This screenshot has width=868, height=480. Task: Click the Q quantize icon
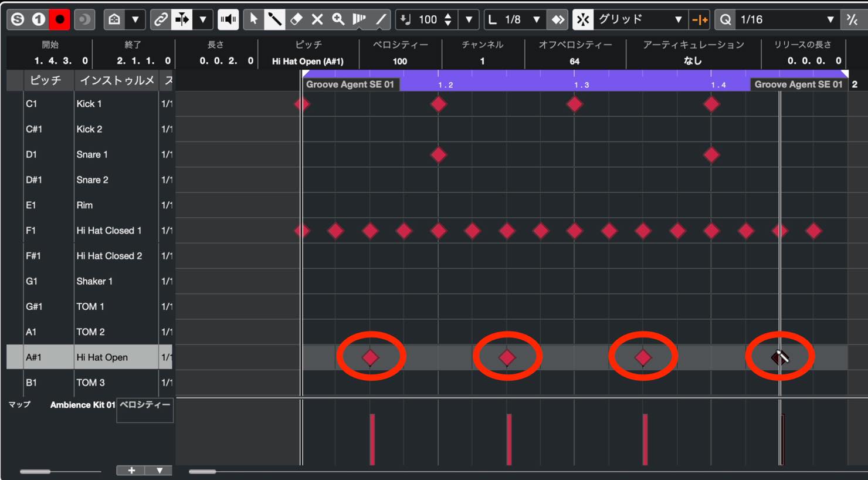(725, 19)
